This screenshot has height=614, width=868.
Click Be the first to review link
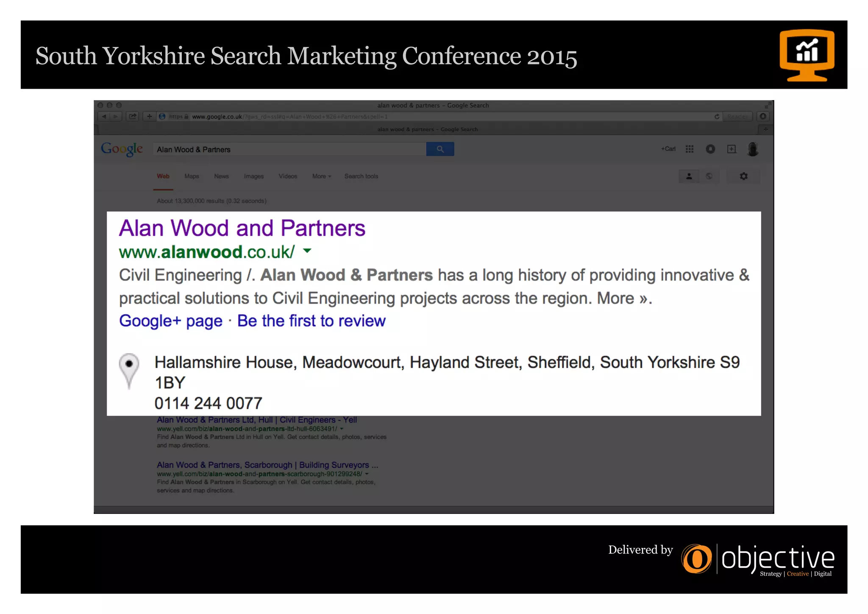tap(312, 321)
